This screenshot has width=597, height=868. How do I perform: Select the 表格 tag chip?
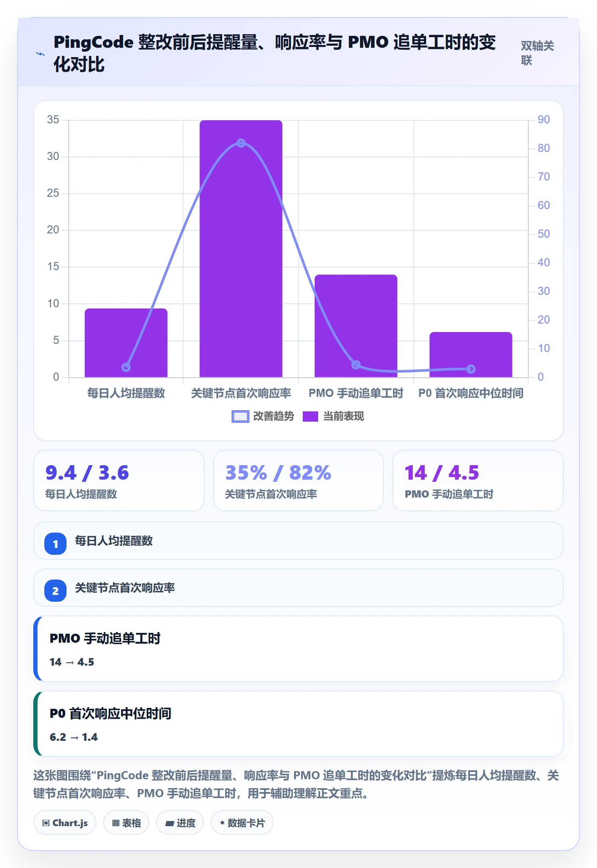[126, 823]
